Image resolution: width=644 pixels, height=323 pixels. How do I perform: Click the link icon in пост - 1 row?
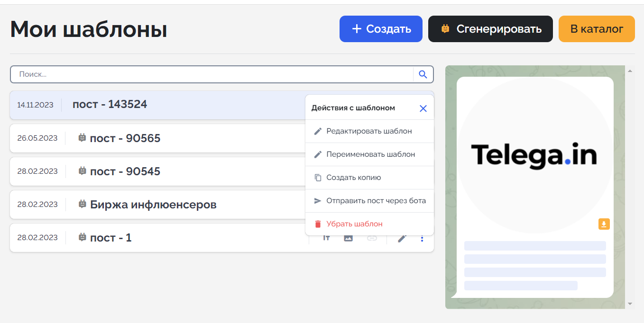pyautogui.click(x=372, y=238)
